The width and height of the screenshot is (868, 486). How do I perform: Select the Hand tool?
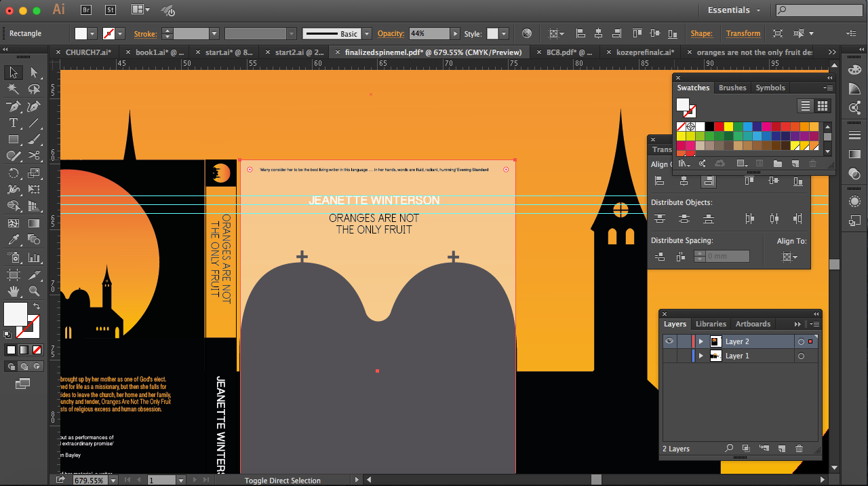coord(13,291)
